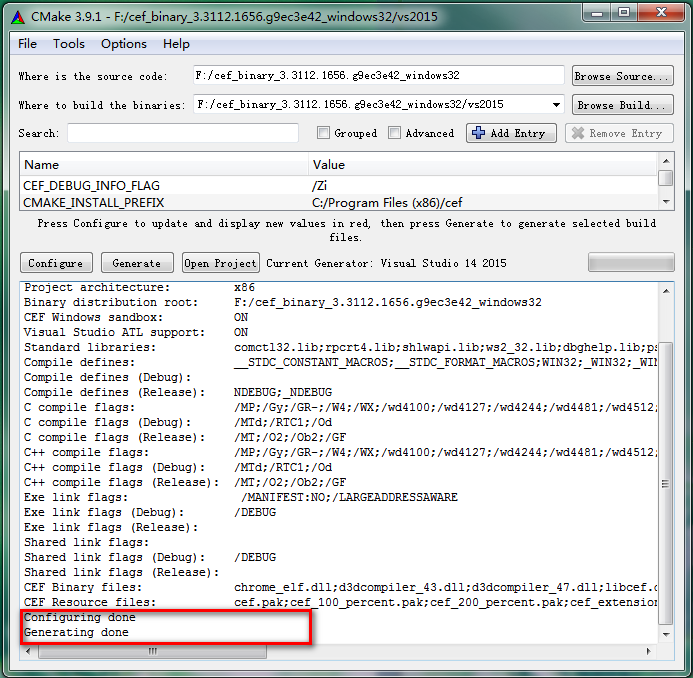Click the C:/Program Files (x86)/cef value

click(x=387, y=203)
